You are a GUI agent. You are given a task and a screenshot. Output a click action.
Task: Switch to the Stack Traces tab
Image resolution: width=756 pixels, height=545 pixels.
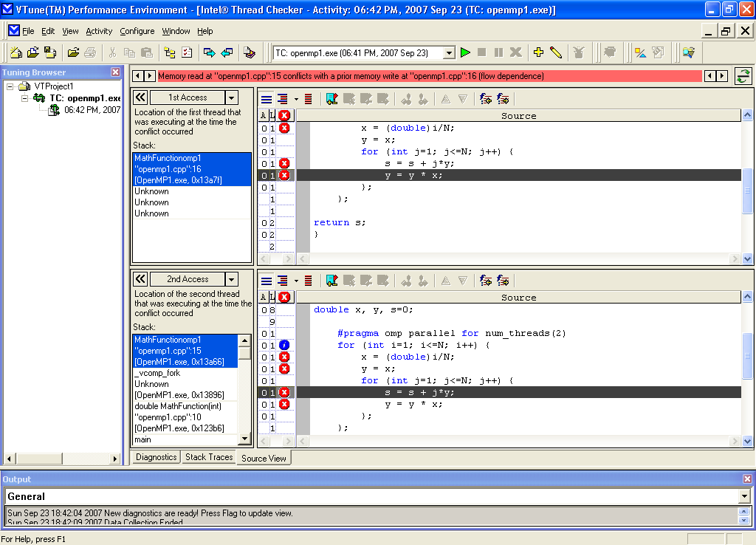pyautogui.click(x=209, y=456)
